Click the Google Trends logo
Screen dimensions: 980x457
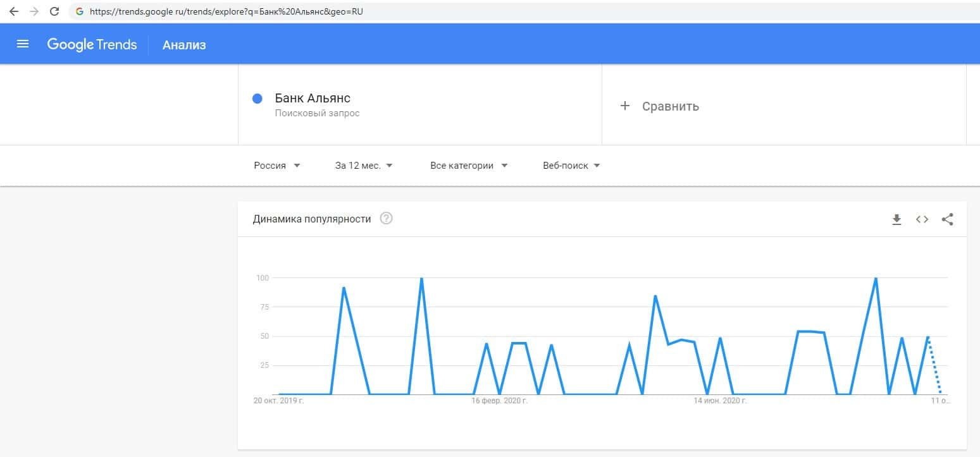click(92, 44)
